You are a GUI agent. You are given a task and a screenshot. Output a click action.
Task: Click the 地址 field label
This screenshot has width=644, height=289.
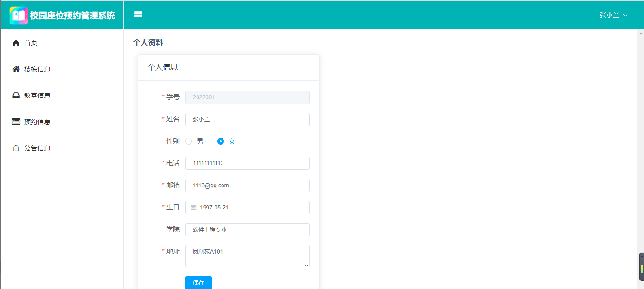(173, 251)
